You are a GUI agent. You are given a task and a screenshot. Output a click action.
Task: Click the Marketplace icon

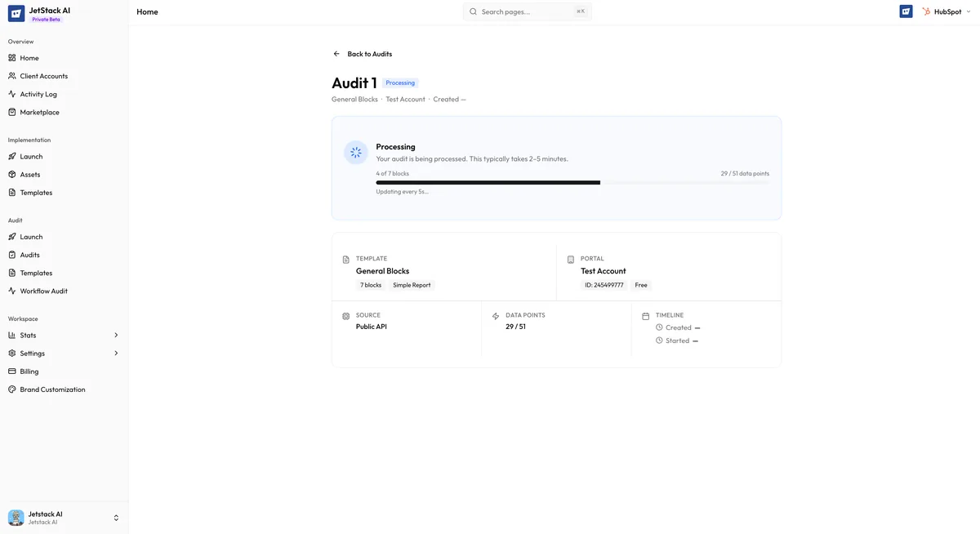(11, 111)
